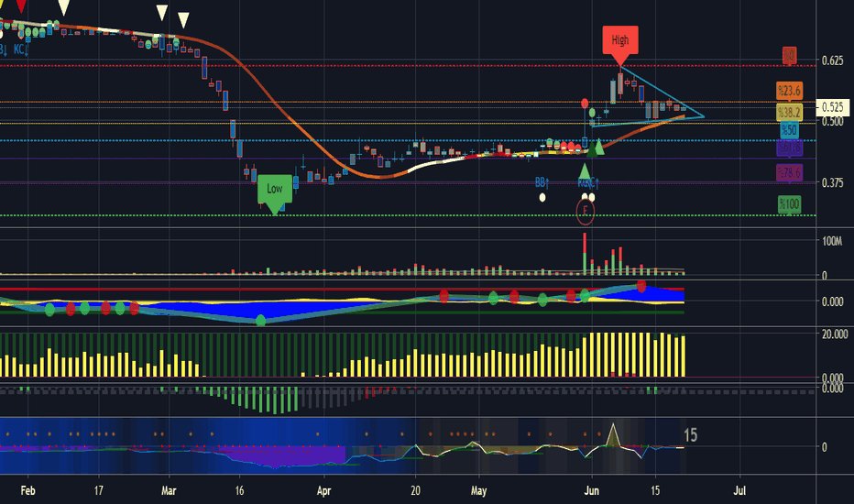Click the 0.375 price axis value
The height and width of the screenshot is (504, 854).
(832, 182)
